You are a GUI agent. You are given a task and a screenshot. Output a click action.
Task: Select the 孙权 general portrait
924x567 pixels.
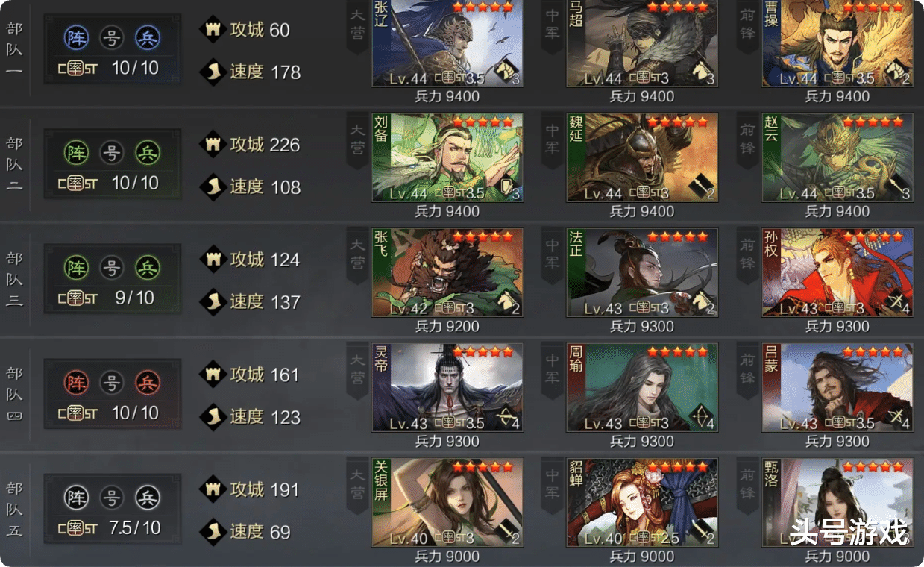(x=837, y=272)
